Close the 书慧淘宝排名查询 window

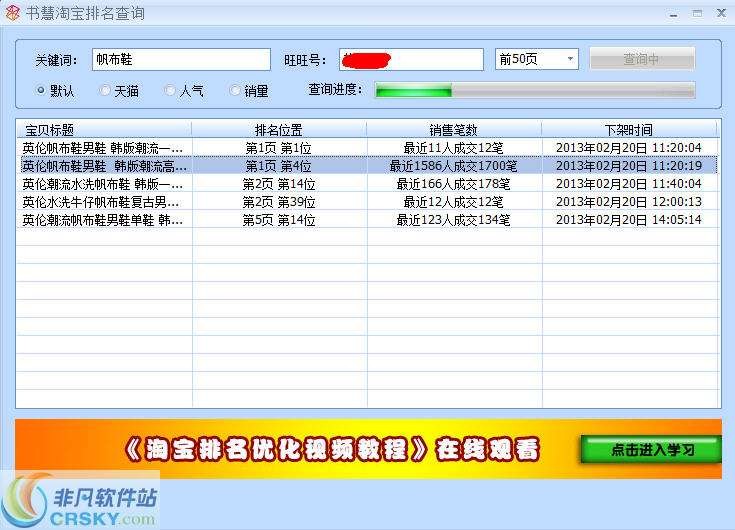coord(722,13)
